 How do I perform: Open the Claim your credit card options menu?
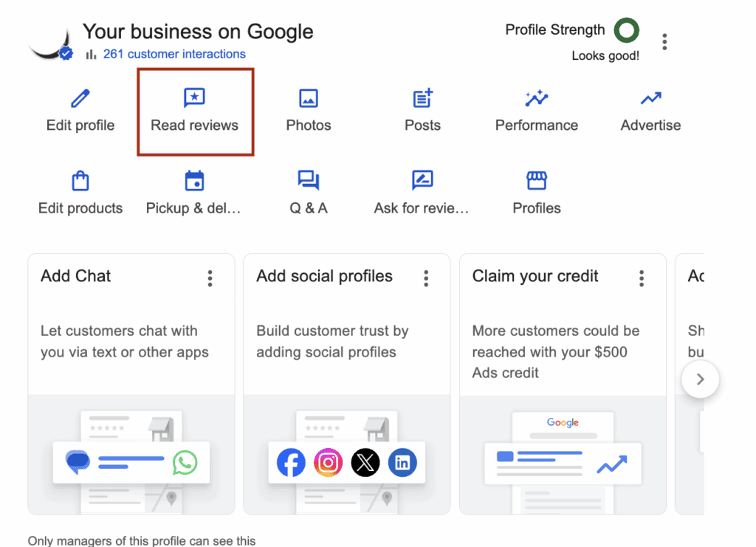click(642, 278)
